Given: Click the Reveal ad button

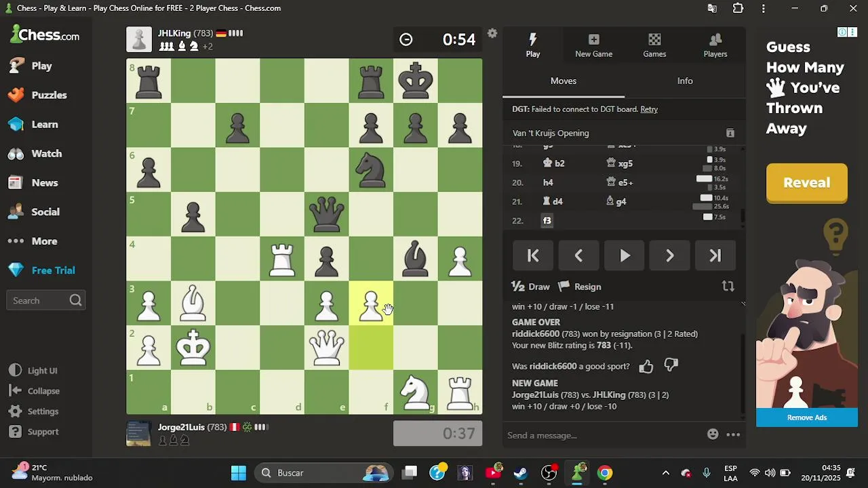Looking at the screenshot, I should 806,182.
